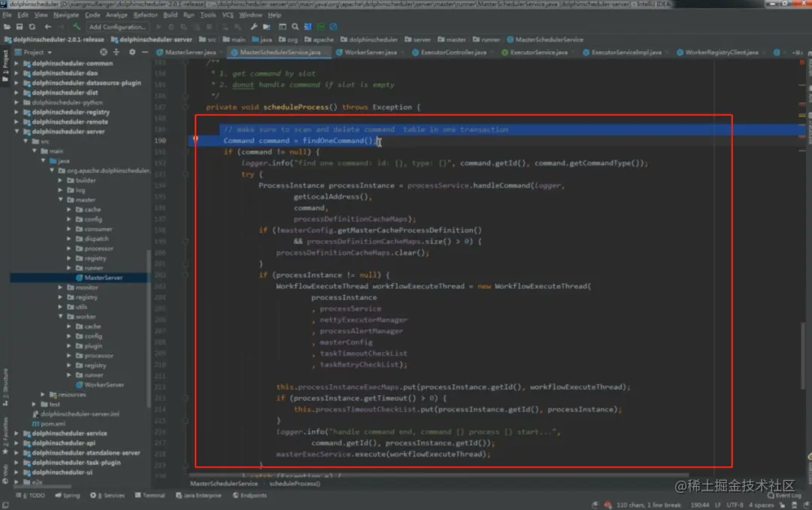This screenshot has width=812, height=510.
Task: Open the Project tool window side tab
Action: (x=5, y=65)
